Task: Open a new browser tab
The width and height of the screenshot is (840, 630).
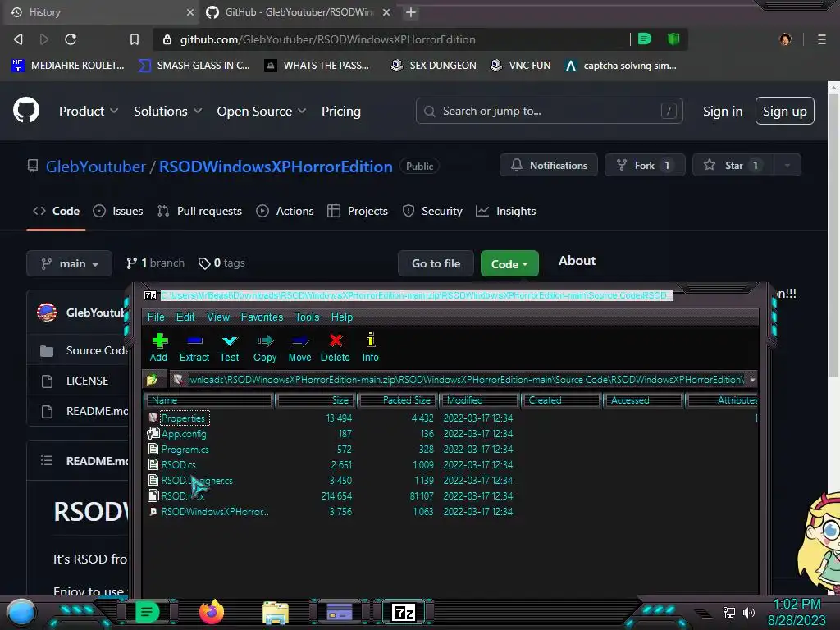Action: [x=411, y=12]
